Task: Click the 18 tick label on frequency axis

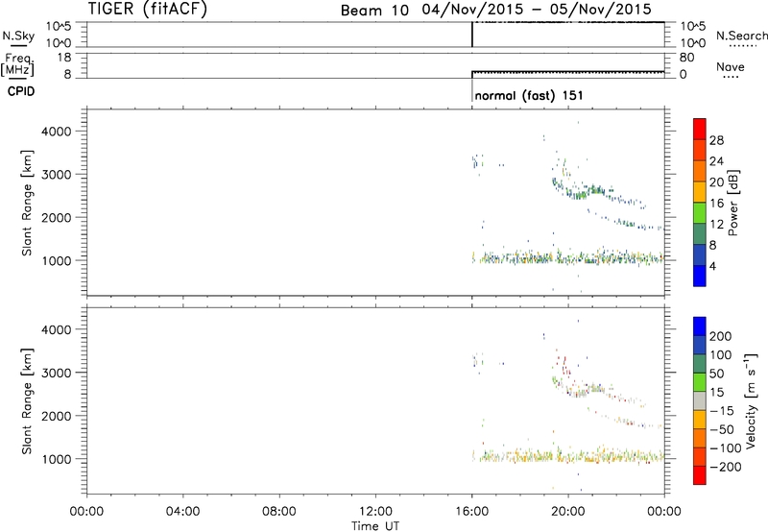Action: (x=64, y=58)
